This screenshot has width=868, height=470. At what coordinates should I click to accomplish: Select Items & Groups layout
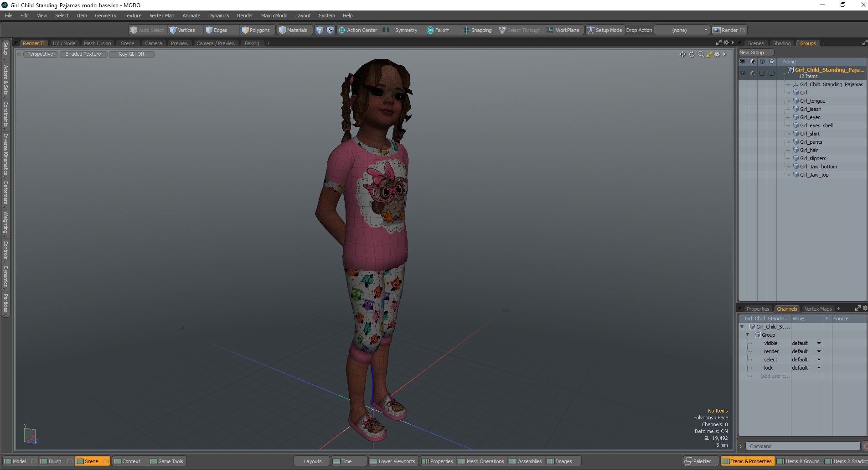(x=798, y=461)
